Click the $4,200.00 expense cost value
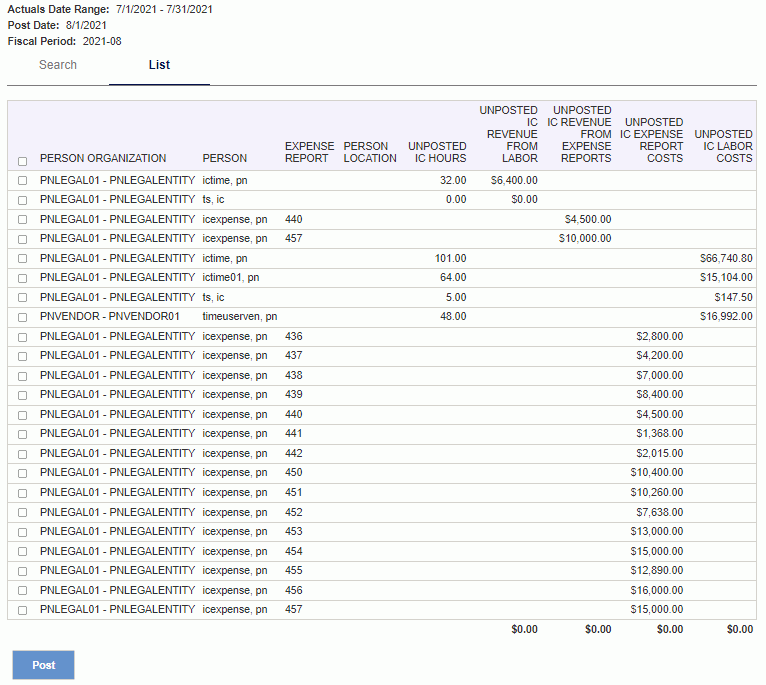 coord(660,356)
